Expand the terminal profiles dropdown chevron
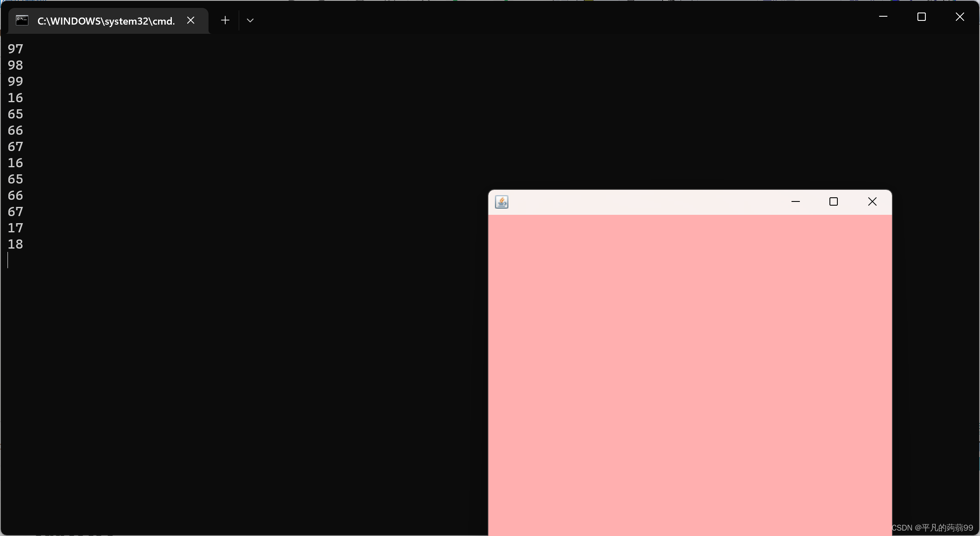This screenshot has height=536, width=980. click(250, 20)
